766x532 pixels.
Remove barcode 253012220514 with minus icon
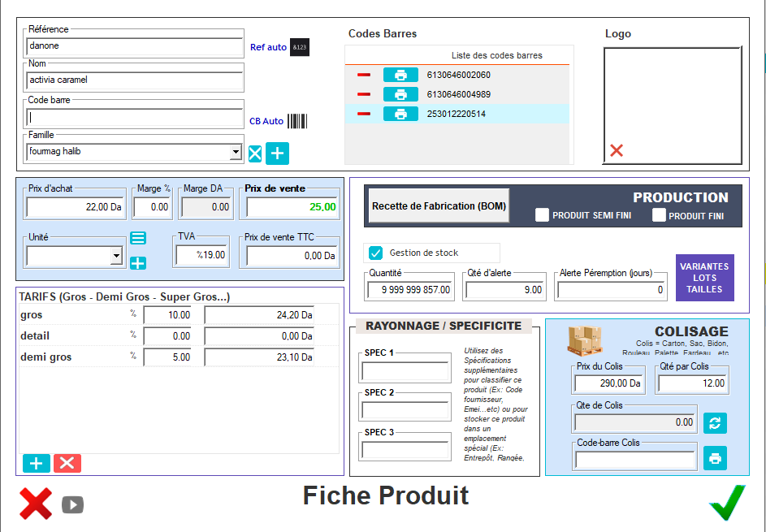[364, 114]
